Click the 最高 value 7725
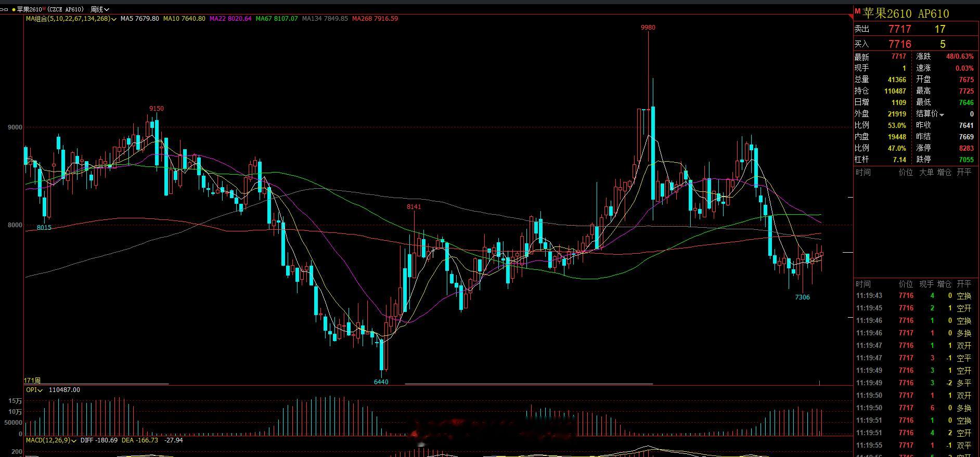The width and height of the screenshot is (980, 457). pos(966,92)
